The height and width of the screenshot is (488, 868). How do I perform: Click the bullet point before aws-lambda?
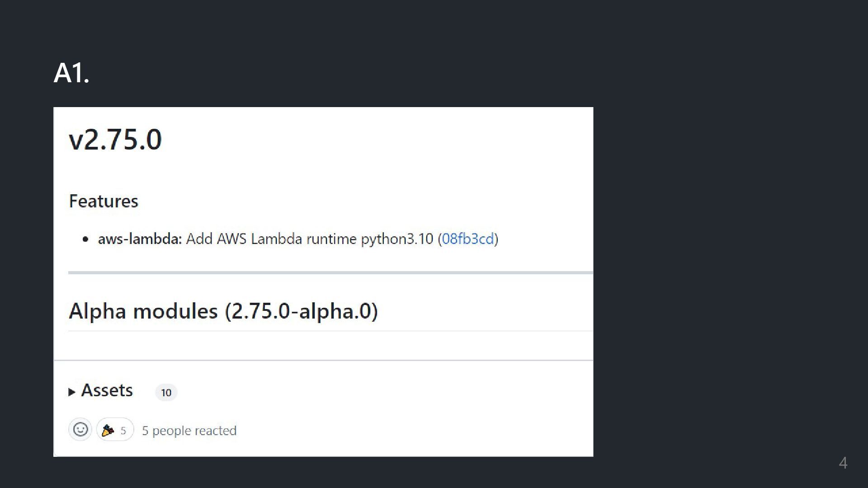pyautogui.click(x=86, y=239)
